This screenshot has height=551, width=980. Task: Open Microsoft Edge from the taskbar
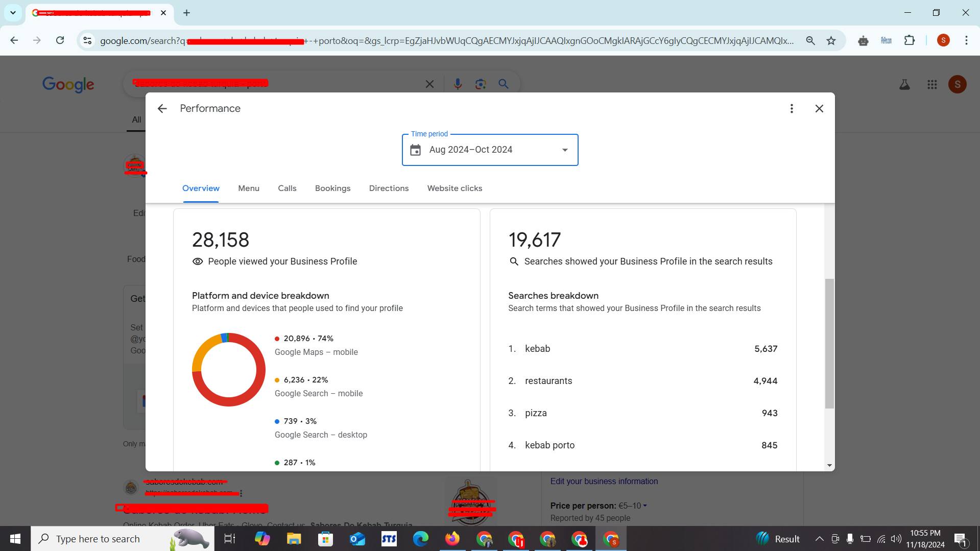pyautogui.click(x=421, y=539)
